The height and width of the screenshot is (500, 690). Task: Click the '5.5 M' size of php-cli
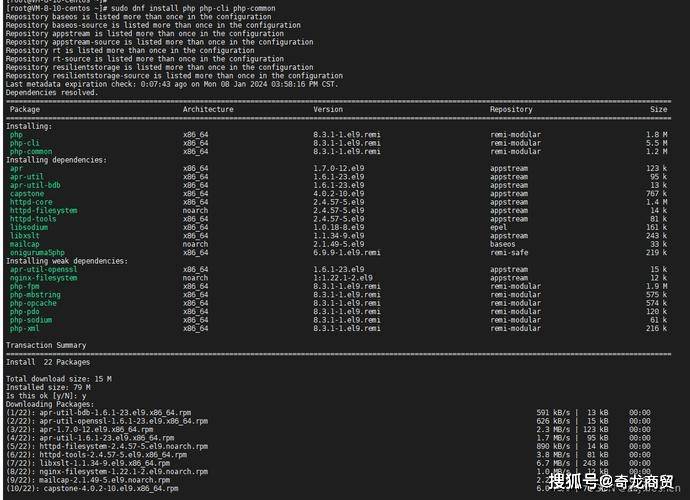tap(656, 143)
